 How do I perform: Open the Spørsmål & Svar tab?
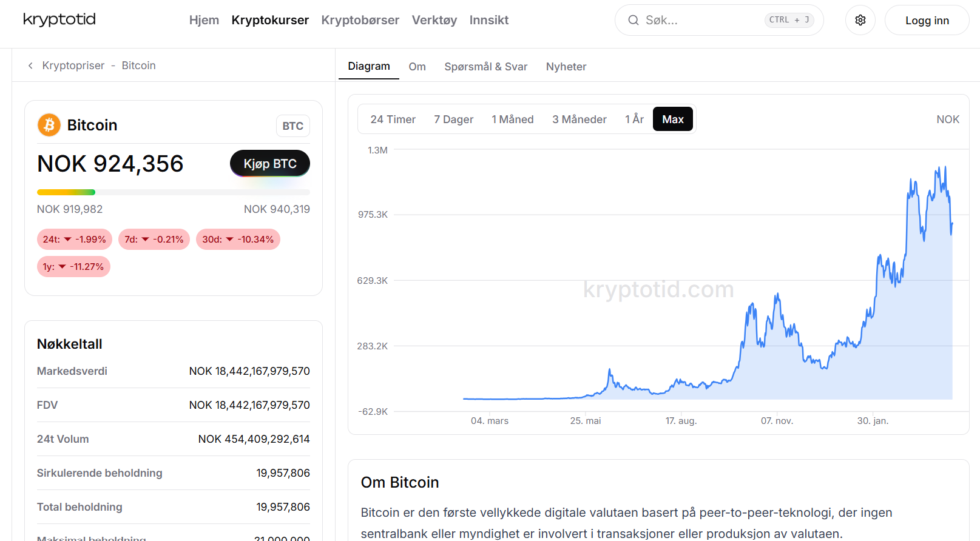coord(485,67)
